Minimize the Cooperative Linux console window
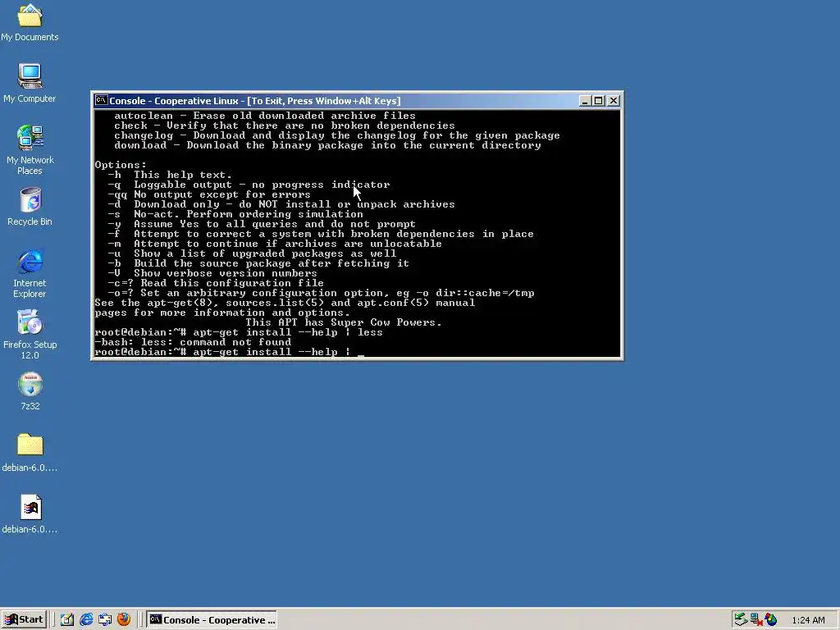This screenshot has width=840, height=630. tap(585, 101)
